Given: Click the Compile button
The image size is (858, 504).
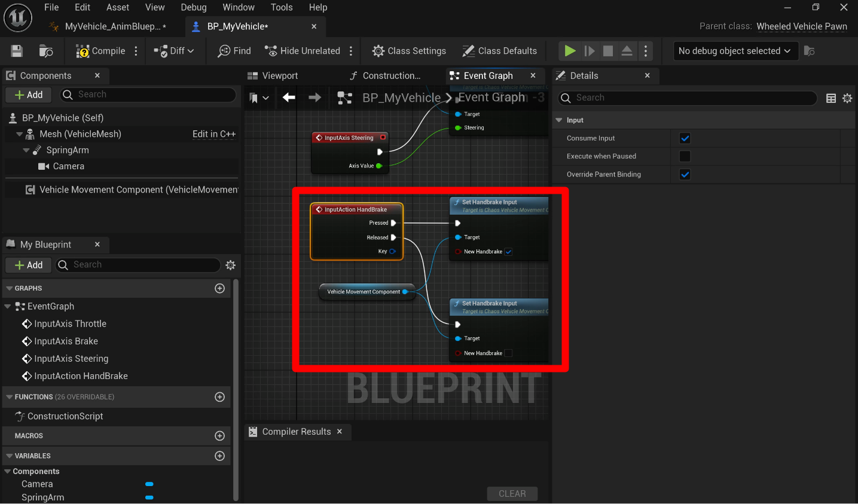Looking at the screenshot, I should click(100, 51).
